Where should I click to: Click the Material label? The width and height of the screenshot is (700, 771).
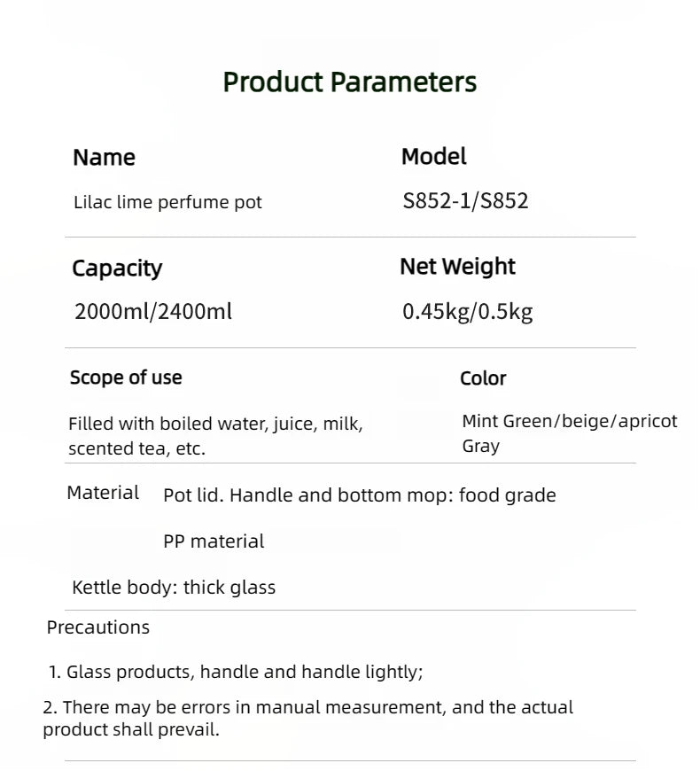click(103, 493)
